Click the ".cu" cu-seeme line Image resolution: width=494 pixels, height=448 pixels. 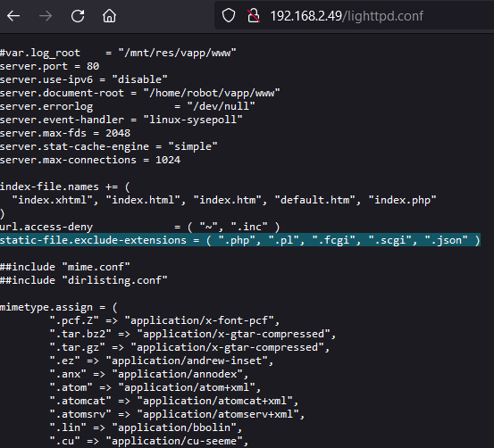[149, 441]
